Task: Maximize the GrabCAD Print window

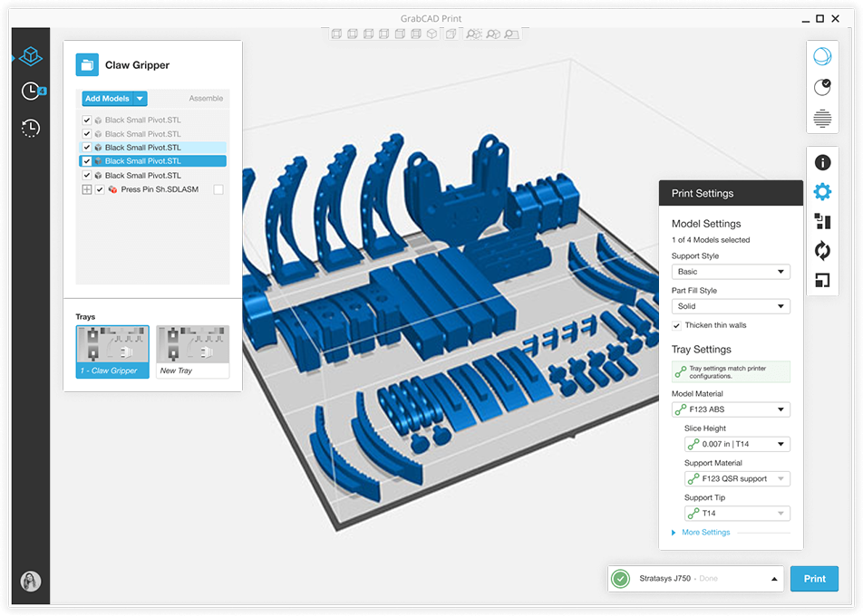Action: click(820, 19)
